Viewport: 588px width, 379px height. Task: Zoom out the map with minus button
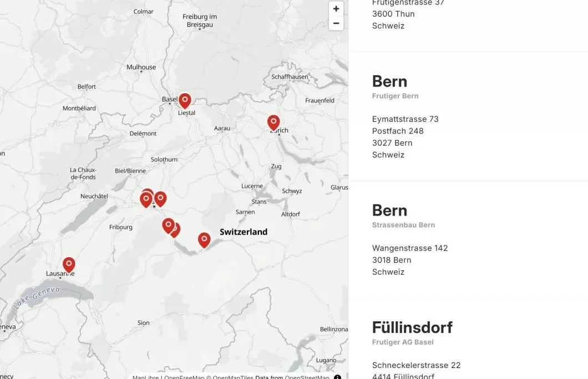pos(336,23)
